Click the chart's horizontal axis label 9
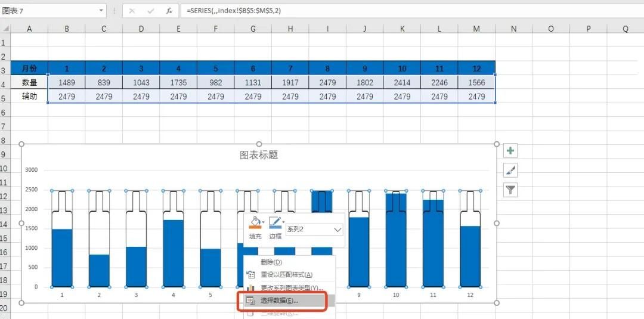Screen dimensions: 644x319 point(358,295)
